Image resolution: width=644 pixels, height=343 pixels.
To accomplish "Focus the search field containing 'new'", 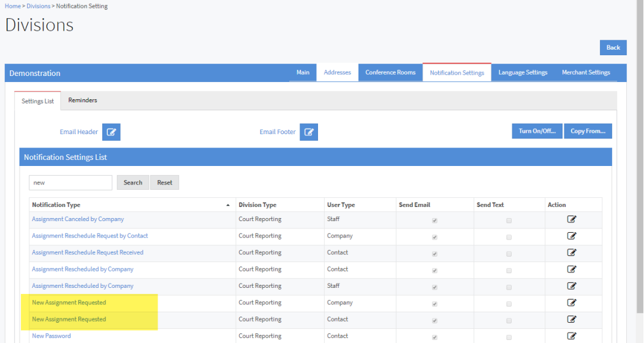I will coord(70,183).
